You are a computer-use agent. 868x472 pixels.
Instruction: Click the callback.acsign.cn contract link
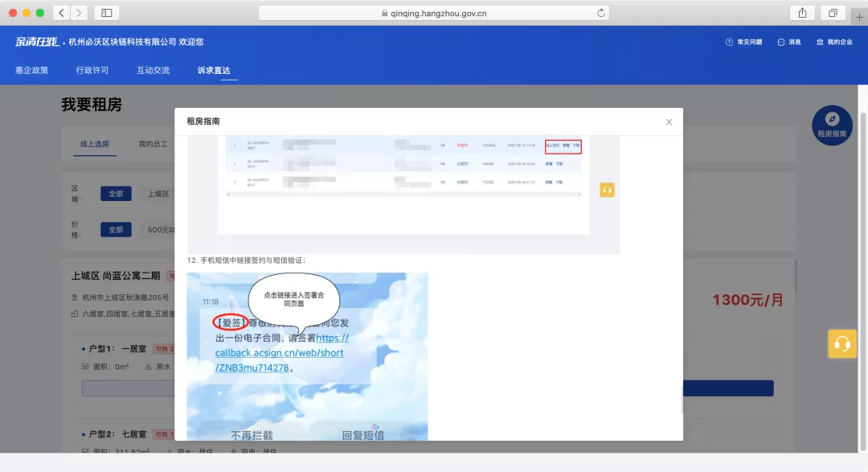[280, 353]
